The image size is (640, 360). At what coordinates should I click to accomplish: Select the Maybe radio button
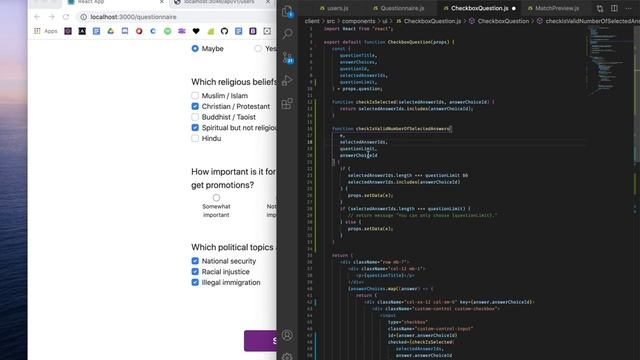[x=195, y=49]
